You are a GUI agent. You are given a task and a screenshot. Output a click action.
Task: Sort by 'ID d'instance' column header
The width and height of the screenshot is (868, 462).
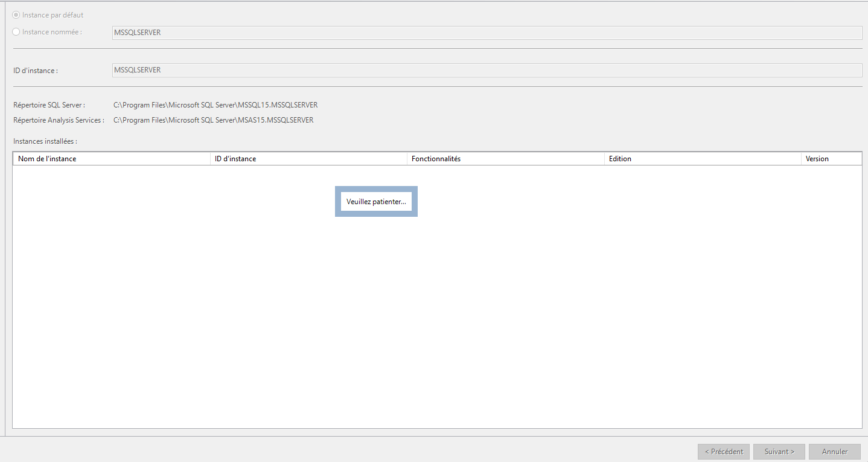tap(308, 159)
